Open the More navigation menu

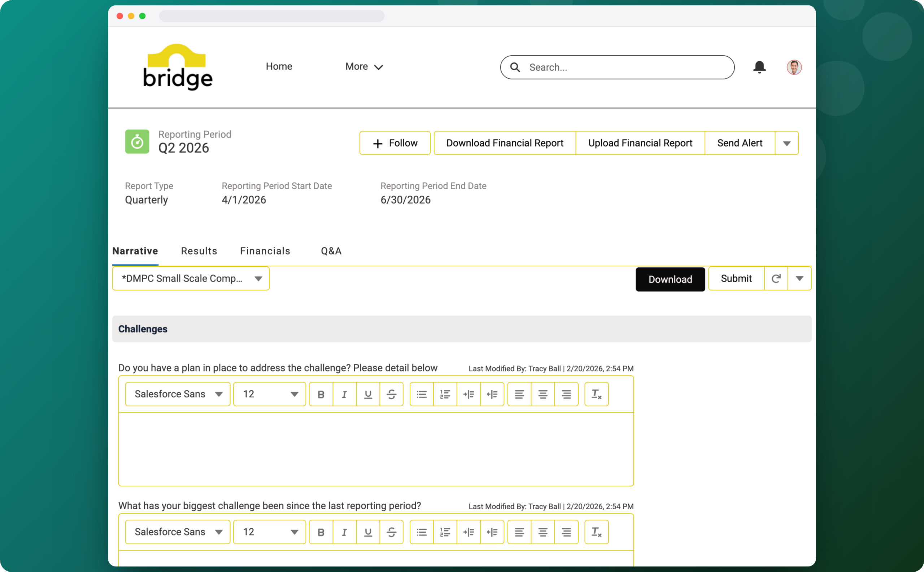[364, 66]
